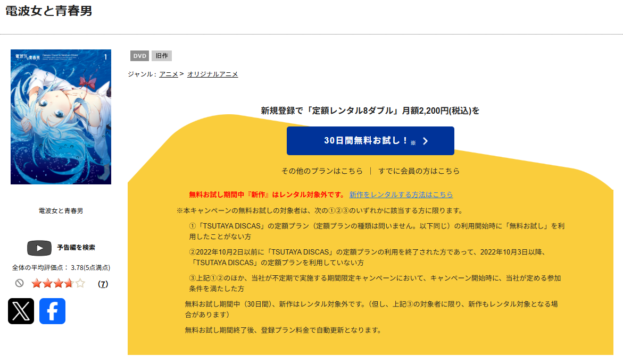Open the 電波女と青春男 DVD cover image
The width and height of the screenshot is (623, 364).
point(61,117)
